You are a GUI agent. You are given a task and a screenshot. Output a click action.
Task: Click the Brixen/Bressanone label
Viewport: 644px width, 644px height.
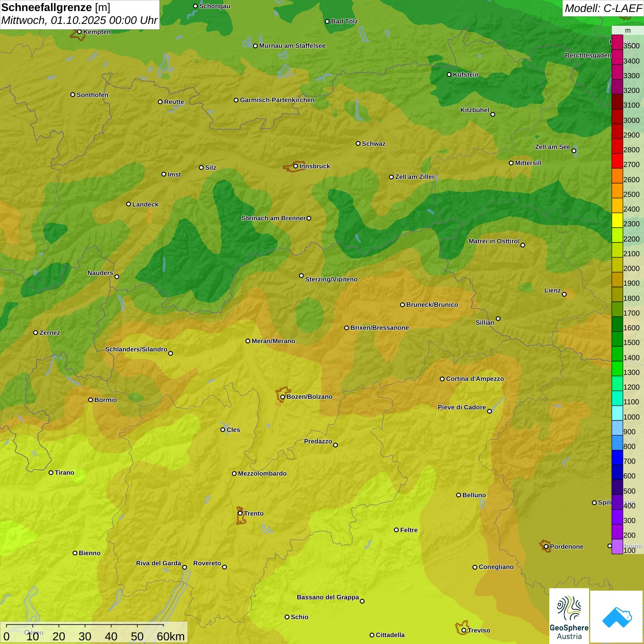tap(380, 328)
